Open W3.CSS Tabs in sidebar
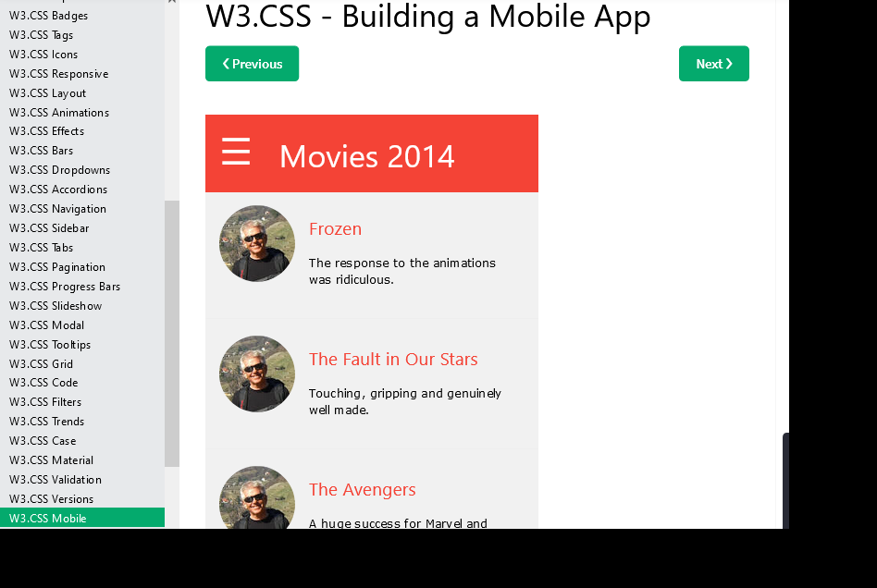Screen dimensions: 877x588 [82, 248]
